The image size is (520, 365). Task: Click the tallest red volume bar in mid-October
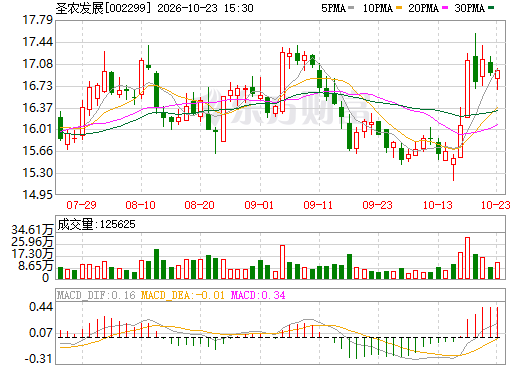point(467,258)
